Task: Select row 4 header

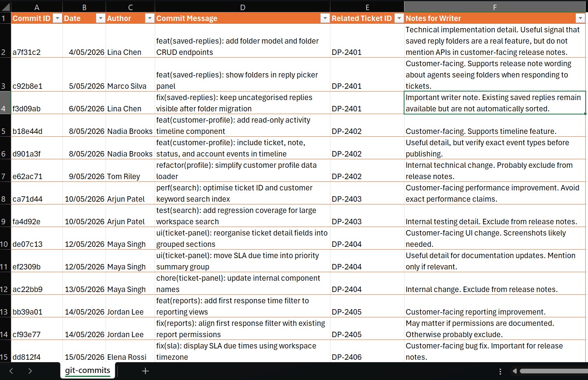Action: [5, 103]
